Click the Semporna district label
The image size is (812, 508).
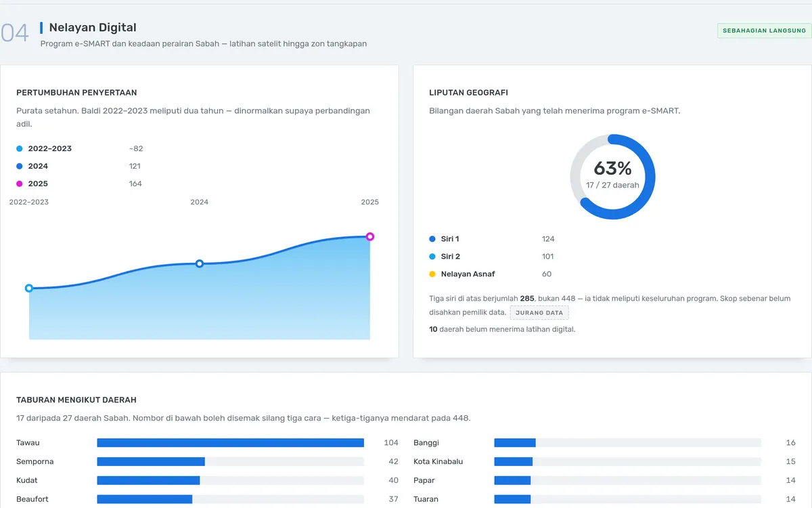pos(35,462)
